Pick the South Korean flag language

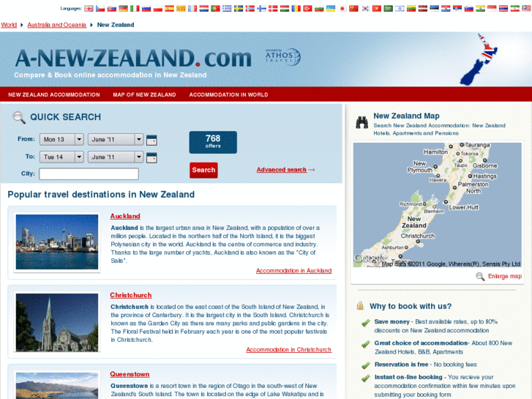click(x=365, y=9)
